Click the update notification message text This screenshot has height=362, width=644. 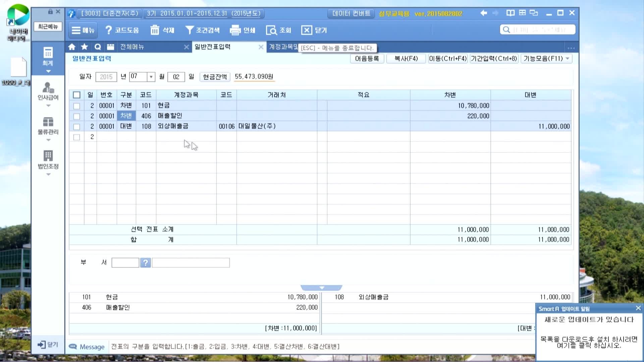[x=589, y=342]
